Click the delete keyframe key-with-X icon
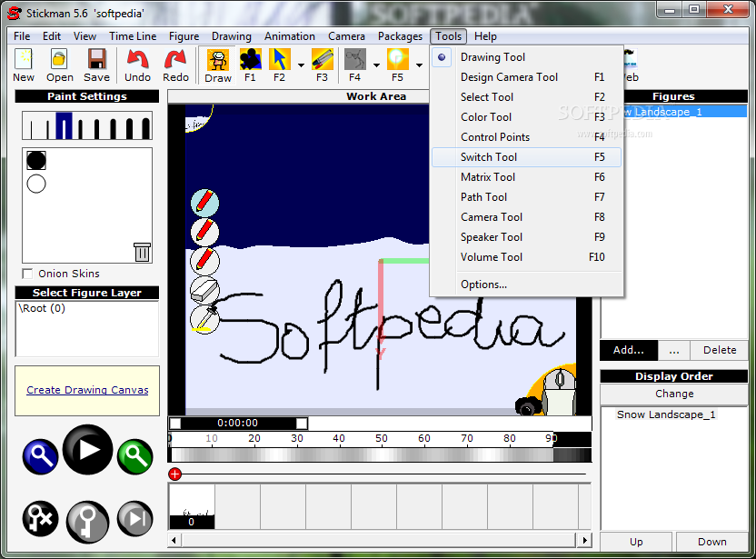Screen dimensions: 756x559 click(41, 519)
